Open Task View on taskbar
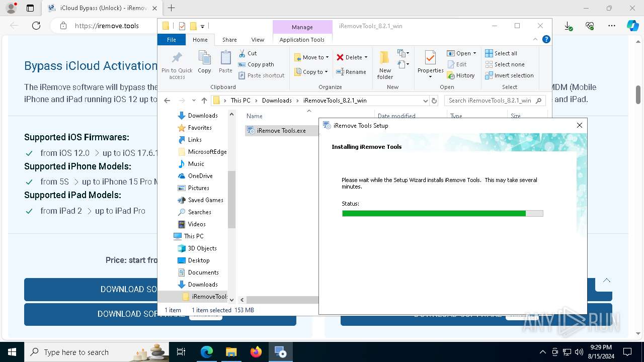 tap(181, 352)
